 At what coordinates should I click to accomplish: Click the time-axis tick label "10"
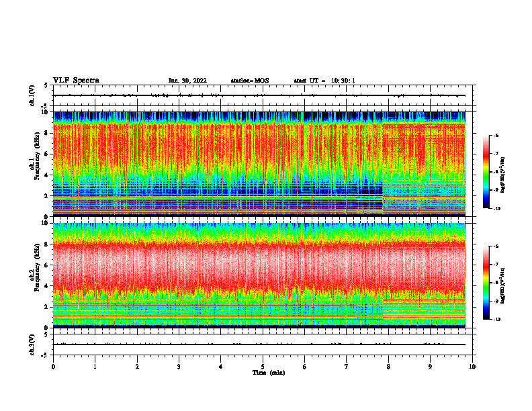click(472, 367)
